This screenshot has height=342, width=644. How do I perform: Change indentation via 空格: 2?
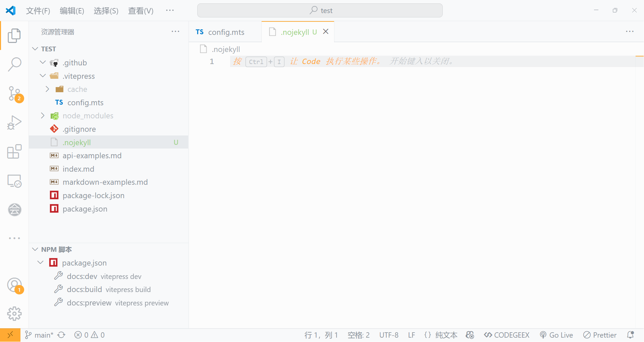(359, 335)
